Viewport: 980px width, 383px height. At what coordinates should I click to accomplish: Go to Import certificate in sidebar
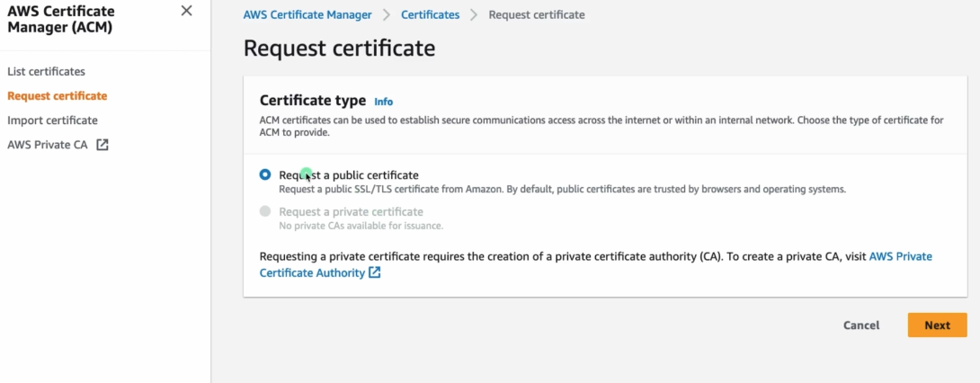(52, 120)
